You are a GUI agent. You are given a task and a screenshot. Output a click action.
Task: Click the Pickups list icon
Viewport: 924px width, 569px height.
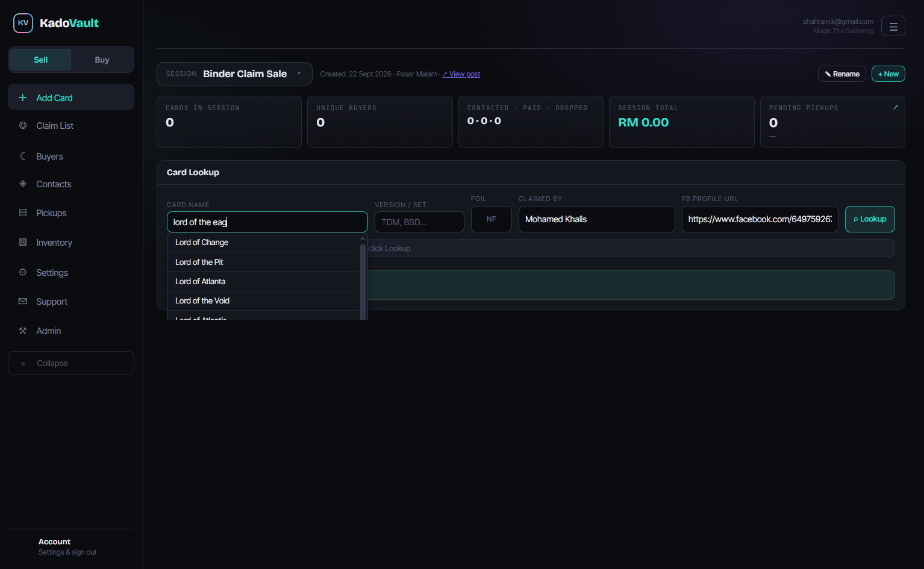click(x=23, y=213)
